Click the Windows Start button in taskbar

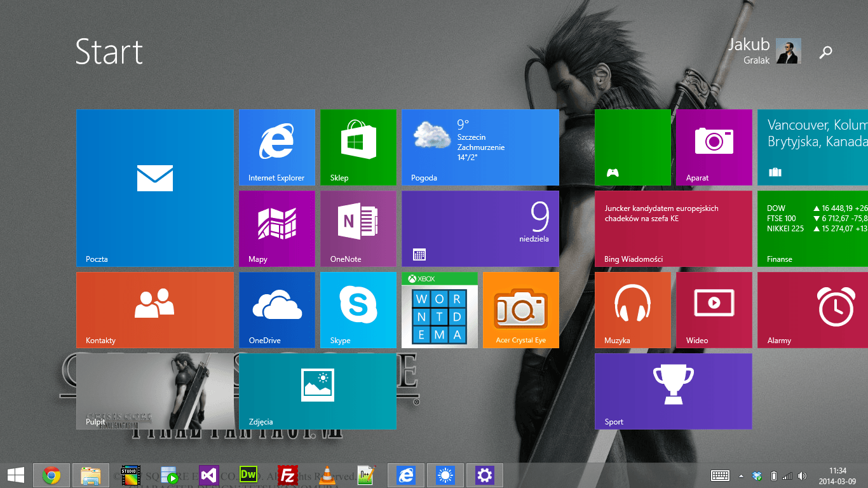pyautogui.click(x=16, y=475)
